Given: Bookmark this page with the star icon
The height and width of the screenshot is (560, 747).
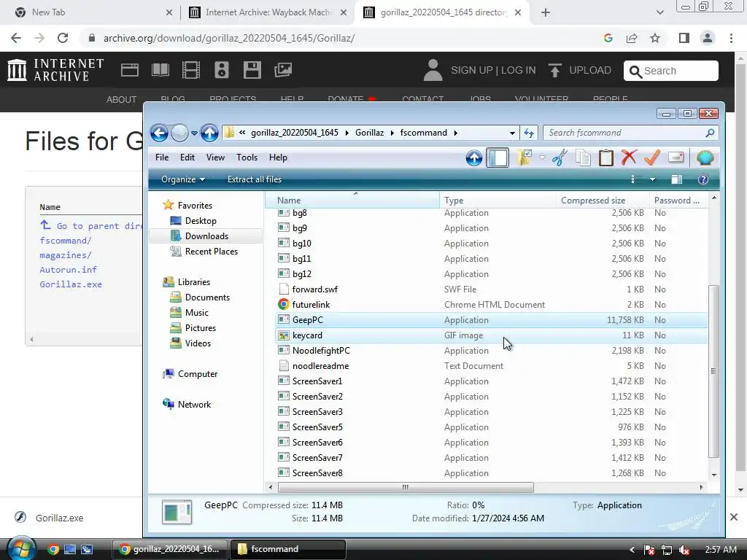Looking at the screenshot, I should pyautogui.click(x=655, y=38).
